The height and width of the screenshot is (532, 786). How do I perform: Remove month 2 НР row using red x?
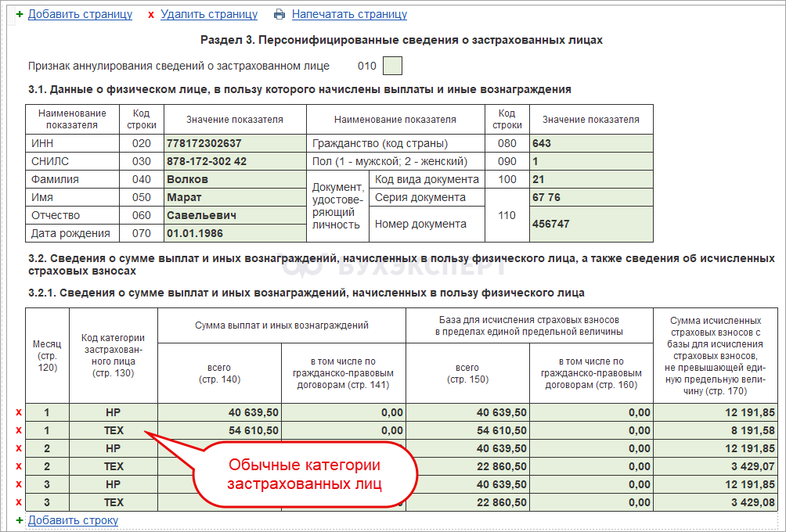(19, 448)
